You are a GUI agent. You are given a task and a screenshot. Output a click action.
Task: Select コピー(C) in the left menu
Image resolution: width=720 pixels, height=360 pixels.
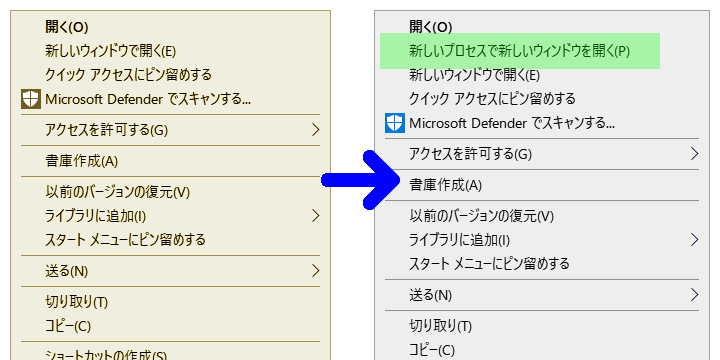(x=68, y=326)
